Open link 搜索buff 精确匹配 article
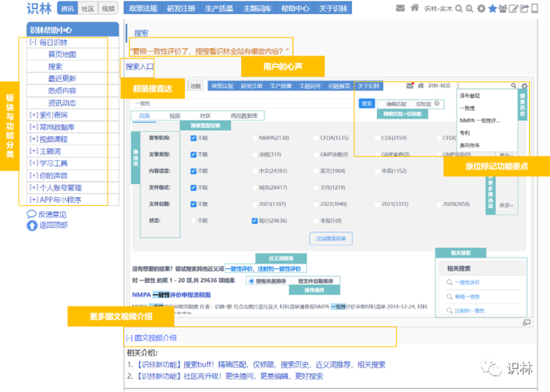Viewport: 550px width, 392px height. tap(260, 365)
